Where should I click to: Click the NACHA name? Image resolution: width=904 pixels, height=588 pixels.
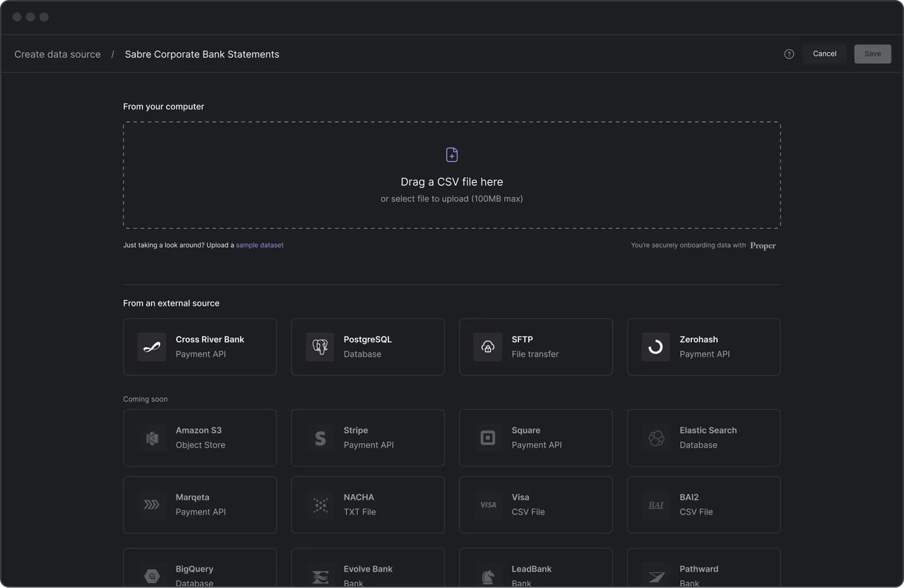(x=359, y=498)
